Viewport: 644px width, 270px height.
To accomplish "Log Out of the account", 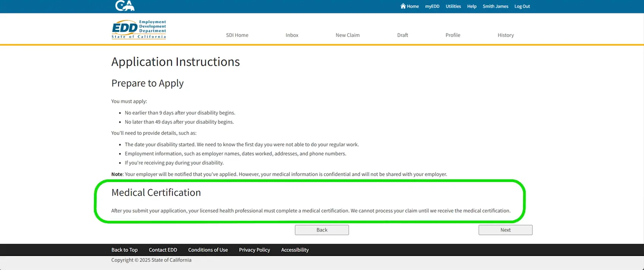I will pos(522,6).
